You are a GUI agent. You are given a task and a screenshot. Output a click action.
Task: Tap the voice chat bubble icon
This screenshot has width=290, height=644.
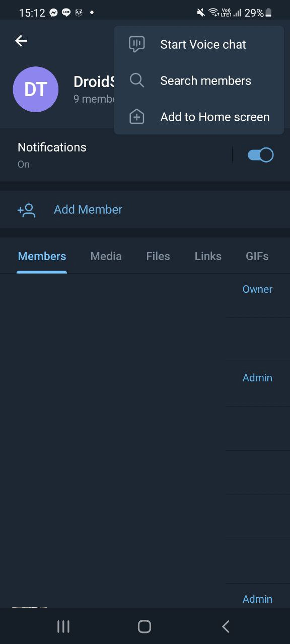137,44
